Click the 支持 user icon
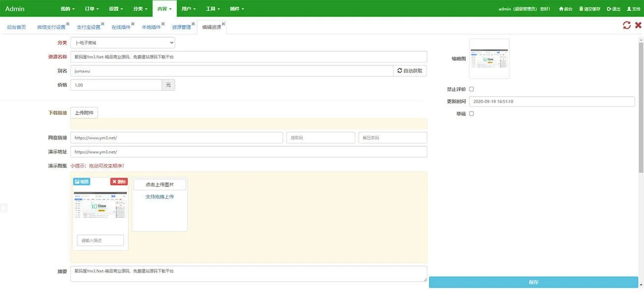This screenshot has height=298, width=644. 629,9
